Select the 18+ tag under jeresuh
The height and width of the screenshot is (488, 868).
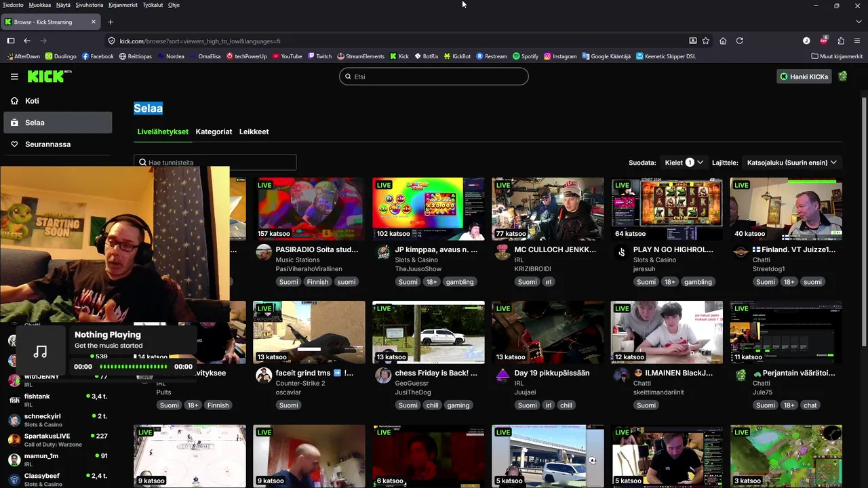(x=670, y=282)
